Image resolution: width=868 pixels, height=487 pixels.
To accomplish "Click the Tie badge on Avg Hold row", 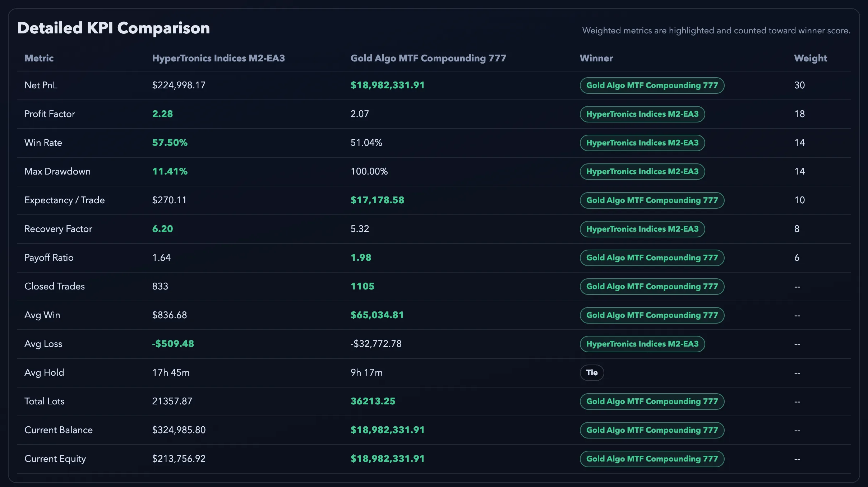I will coord(592,372).
